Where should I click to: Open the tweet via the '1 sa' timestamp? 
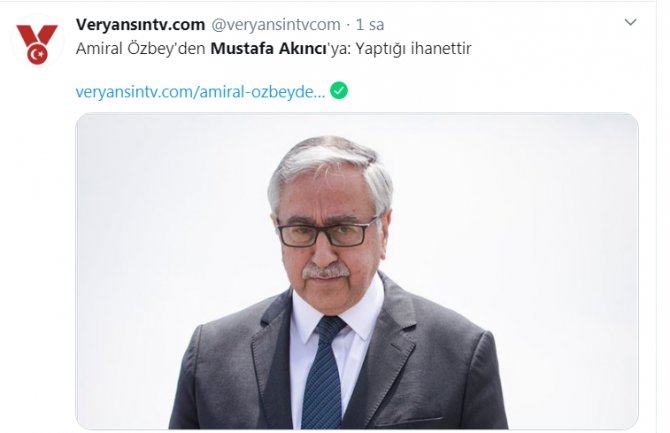[x=370, y=25]
